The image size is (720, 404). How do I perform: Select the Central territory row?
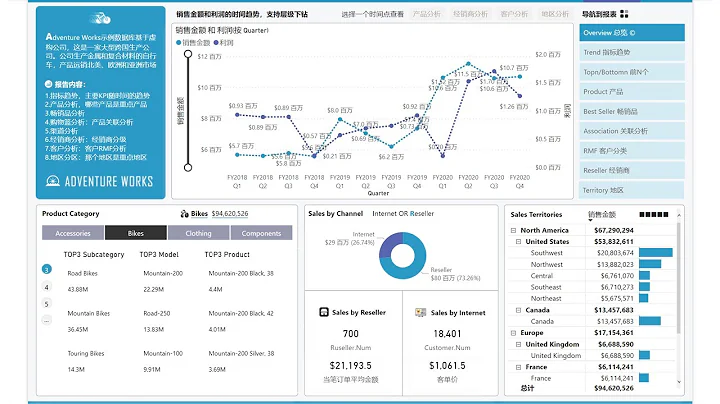pos(591,275)
